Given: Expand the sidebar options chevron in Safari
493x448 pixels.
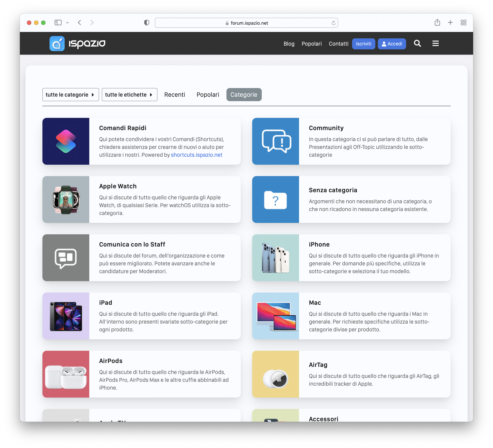Looking at the screenshot, I should (x=67, y=23).
